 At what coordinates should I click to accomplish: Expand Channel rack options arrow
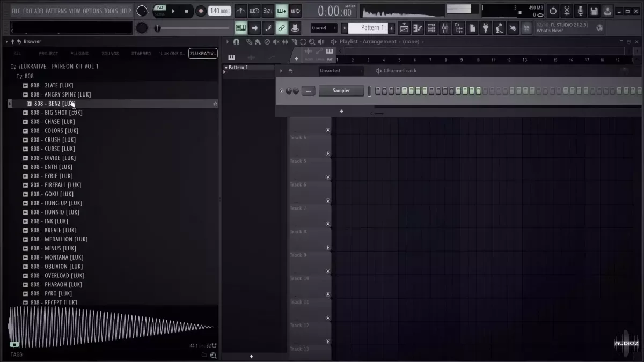[x=281, y=71]
